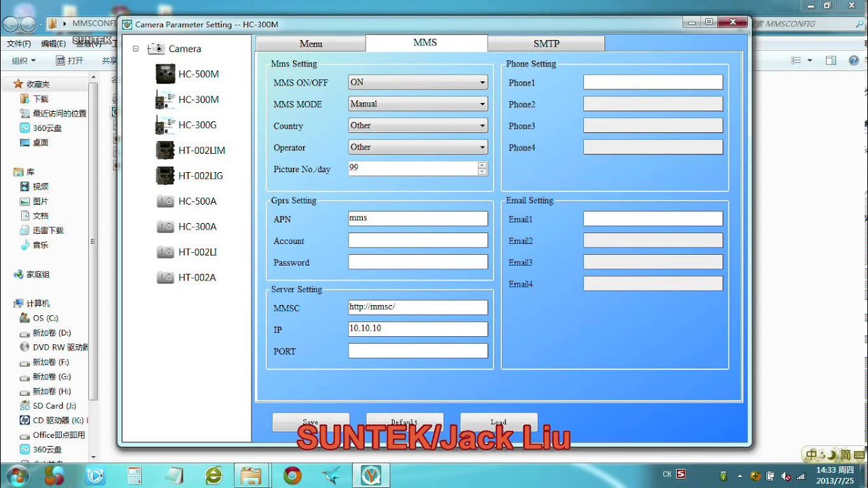The image size is (868, 488).
Task: Open Internet Explorer from the taskbar
Action: (214, 476)
